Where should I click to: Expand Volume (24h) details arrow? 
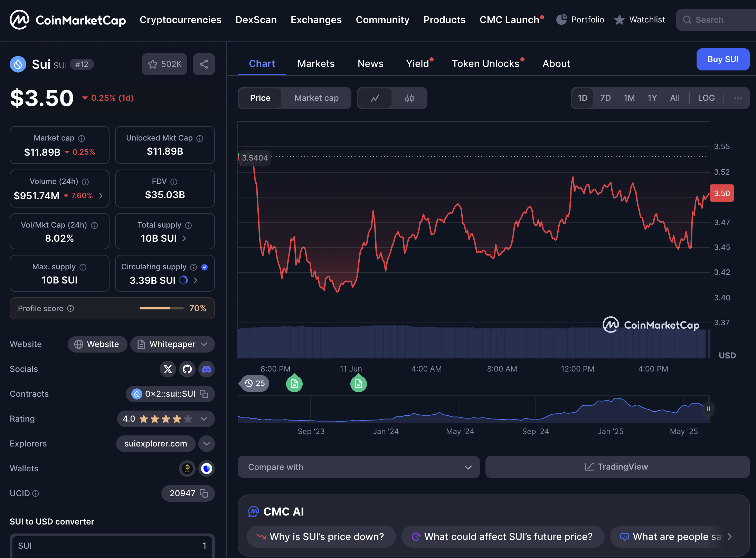pyautogui.click(x=101, y=196)
